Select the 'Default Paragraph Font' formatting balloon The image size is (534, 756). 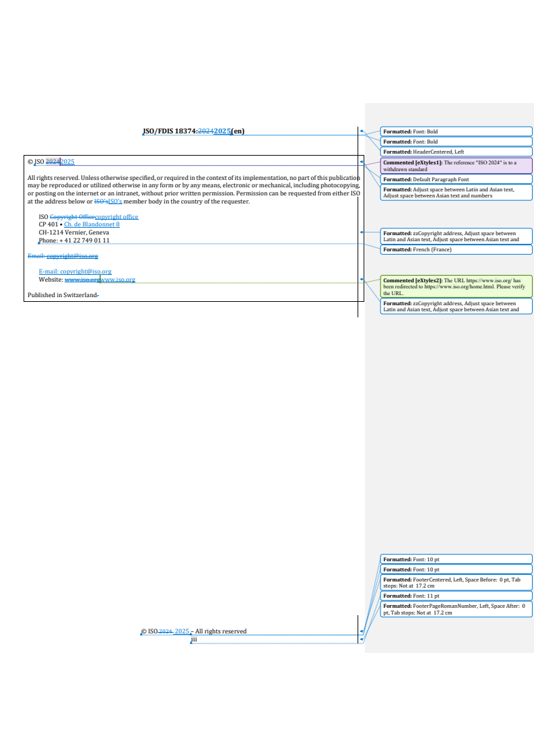click(x=456, y=179)
